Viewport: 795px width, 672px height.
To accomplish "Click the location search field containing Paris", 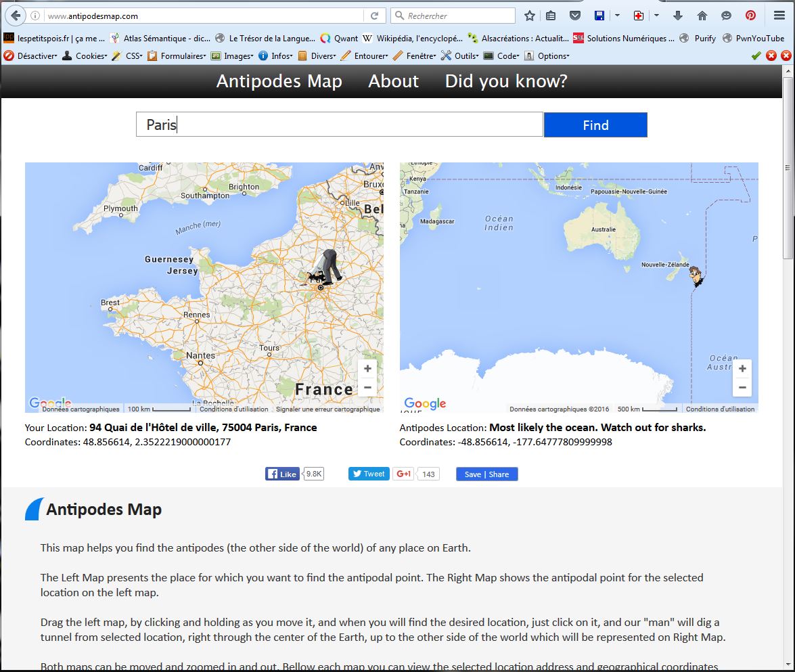I will tap(339, 125).
